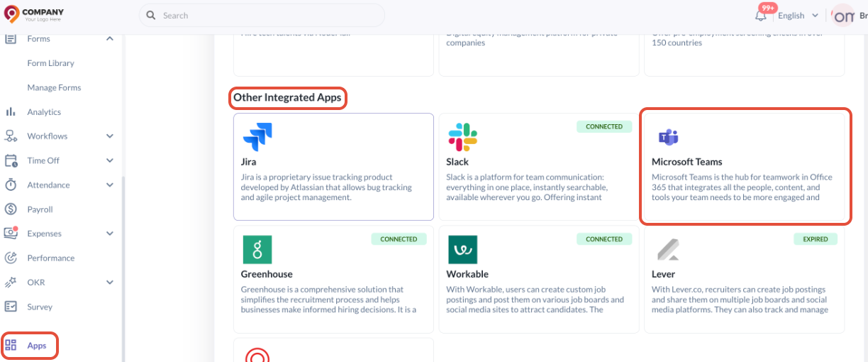
Task: Click the Other Integrated Apps heading
Action: [287, 97]
